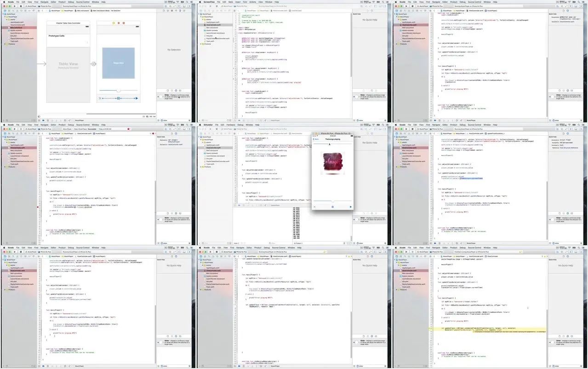Expand assets folder in storyboard window navigator
The image size is (588, 369).
7,19
